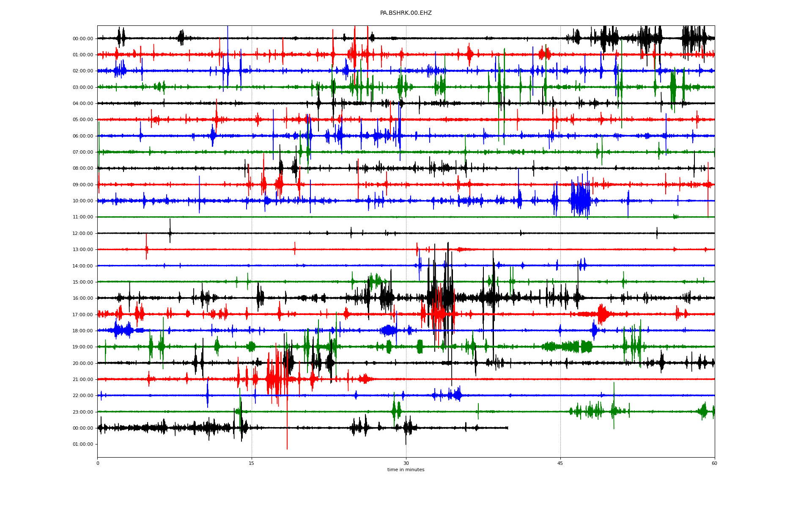Click the 30 tick label on x-axis

406,463
